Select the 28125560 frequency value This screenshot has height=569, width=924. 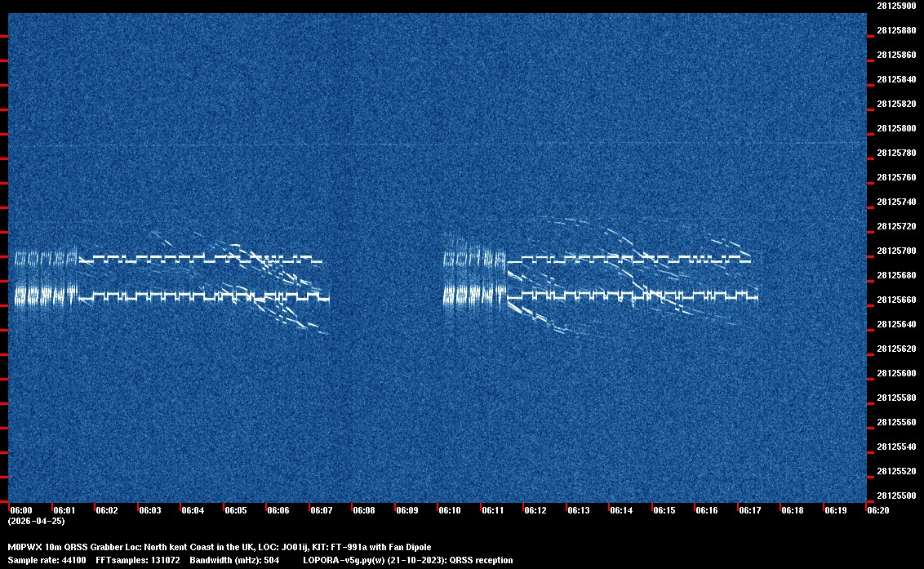tap(896, 422)
